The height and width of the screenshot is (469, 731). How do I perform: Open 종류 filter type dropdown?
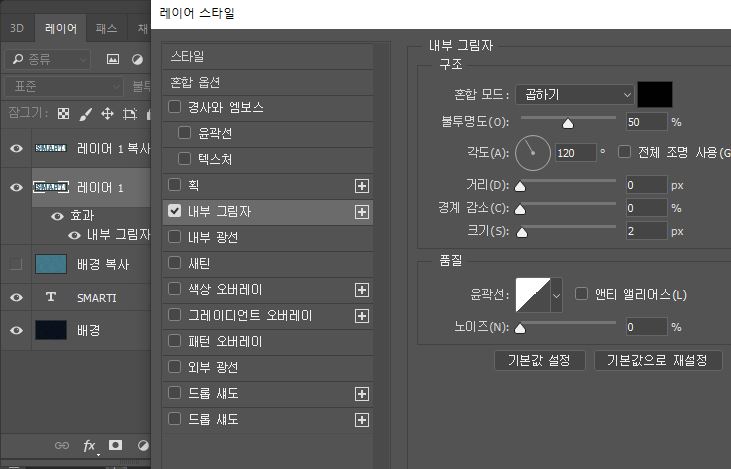point(48,59)
